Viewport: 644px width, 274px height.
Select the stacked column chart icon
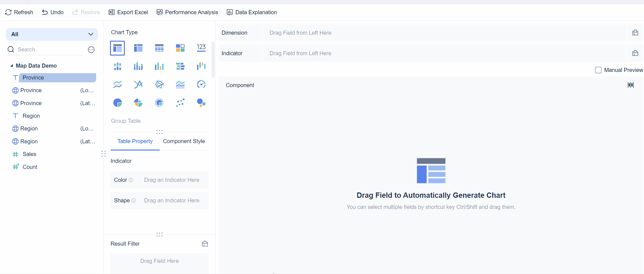[x=138, y=66]
